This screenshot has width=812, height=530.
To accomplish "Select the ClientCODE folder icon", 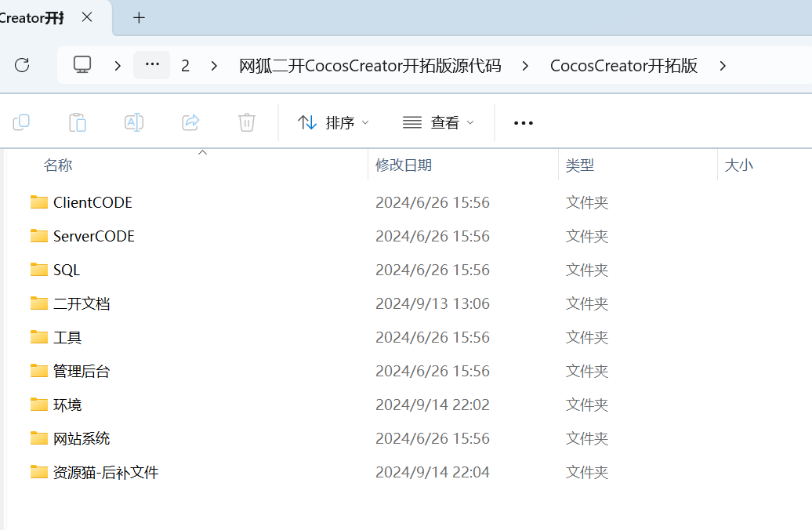I will click(x=39, y=202).
